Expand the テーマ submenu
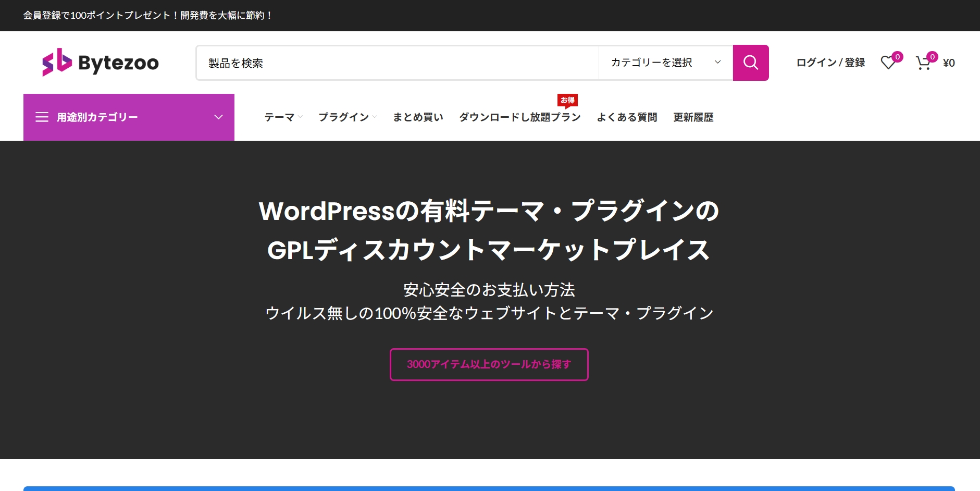This screenshot has height=491, width=980. tap(283, 117)
